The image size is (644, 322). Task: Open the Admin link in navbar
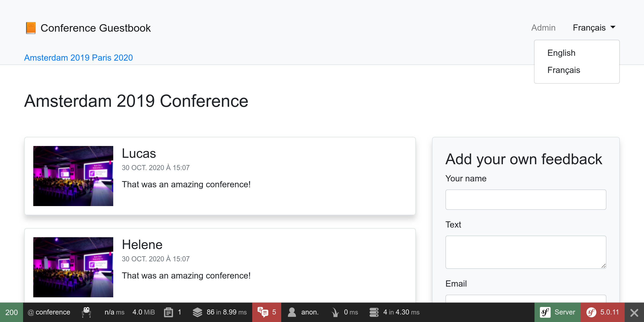point(543,28)
